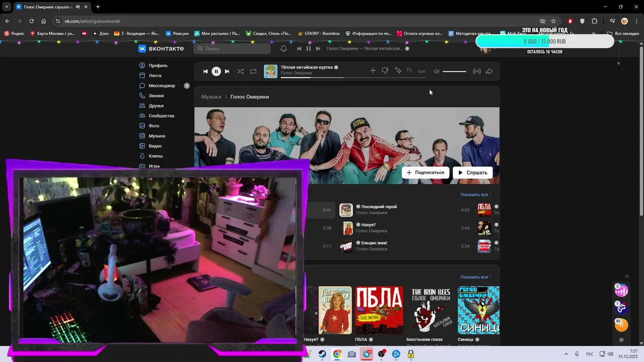This screenshot has width=644, height=362.
Task: Open the Нахуя? album cover with girl
Action: pos(335,310)
